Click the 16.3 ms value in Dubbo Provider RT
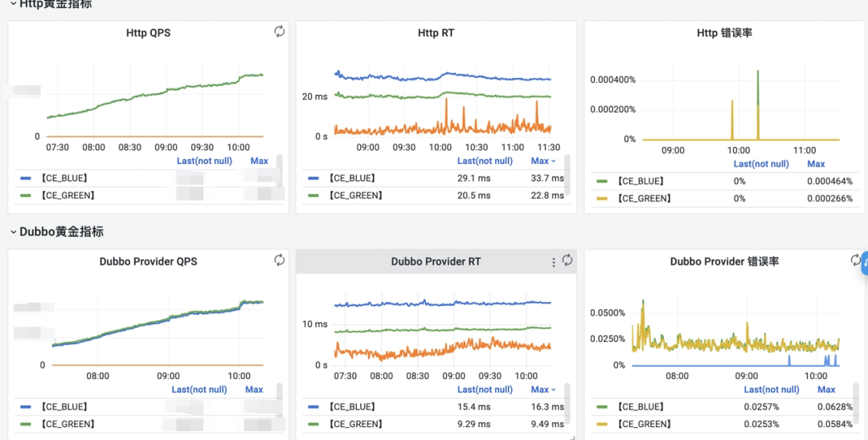 547,407
